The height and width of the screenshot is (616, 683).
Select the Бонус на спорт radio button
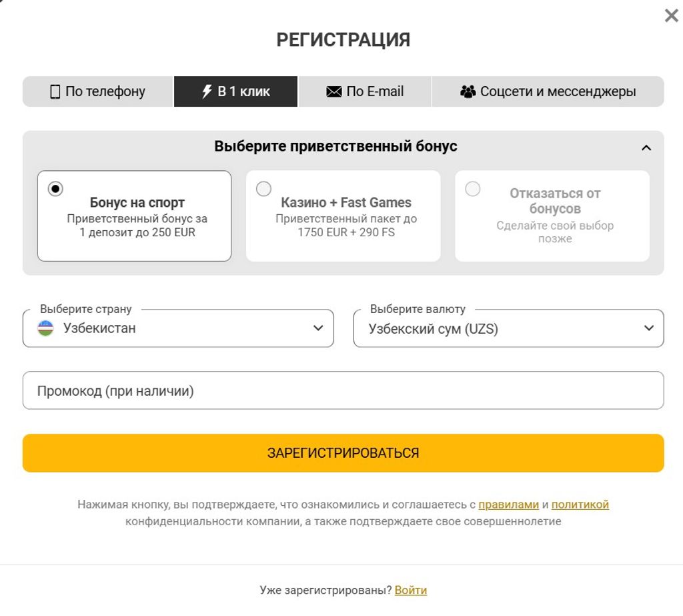click(55, 189)
